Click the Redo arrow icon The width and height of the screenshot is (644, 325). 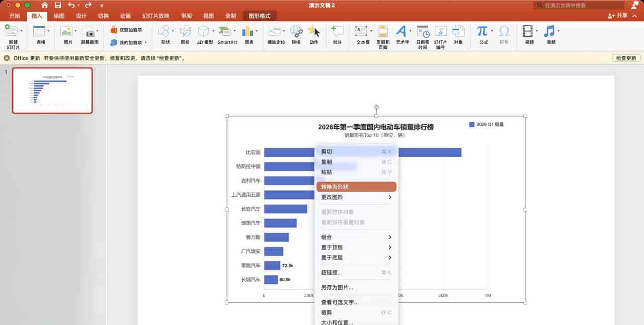89,5
